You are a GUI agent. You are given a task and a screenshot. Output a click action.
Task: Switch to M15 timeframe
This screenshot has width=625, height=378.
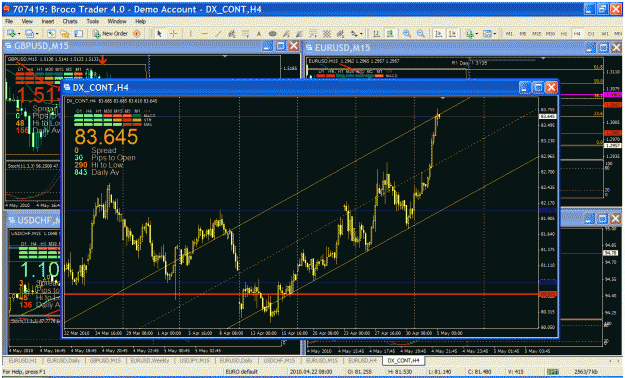click(x=537, y=34)
